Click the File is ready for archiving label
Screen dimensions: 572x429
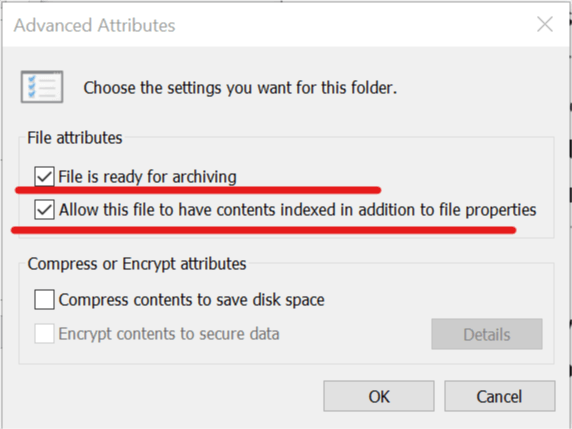pos(147,177)
